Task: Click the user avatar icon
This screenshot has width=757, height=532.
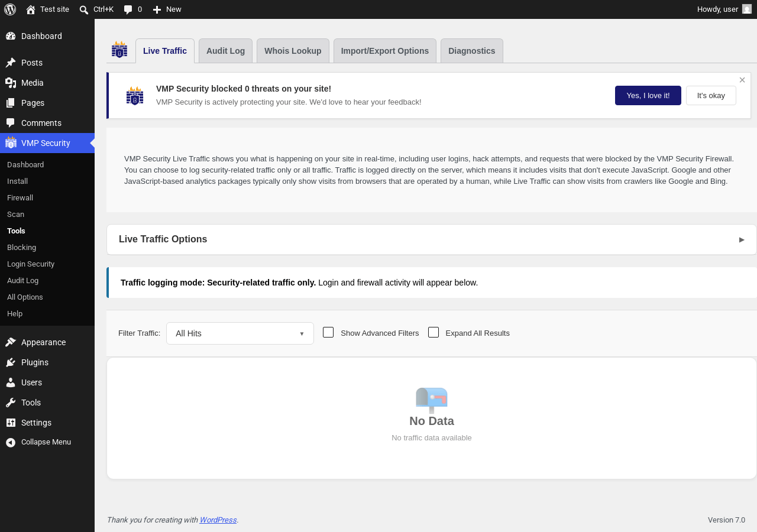Action: 747,9
